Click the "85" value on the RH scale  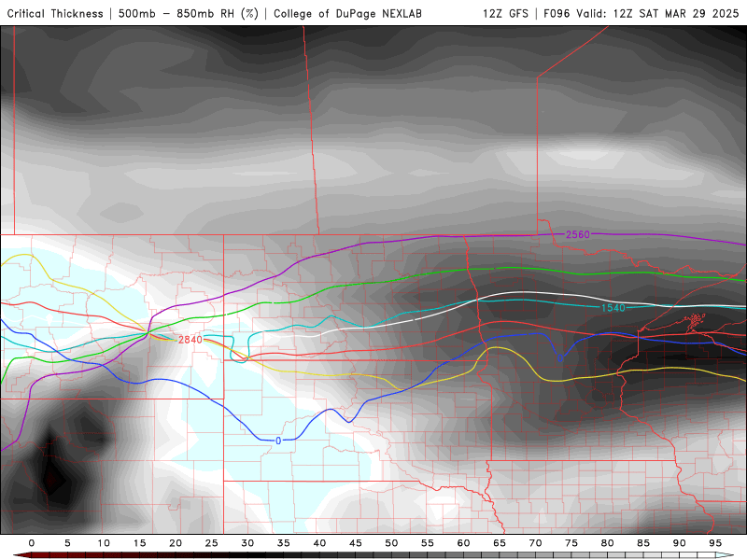point(643,543)
